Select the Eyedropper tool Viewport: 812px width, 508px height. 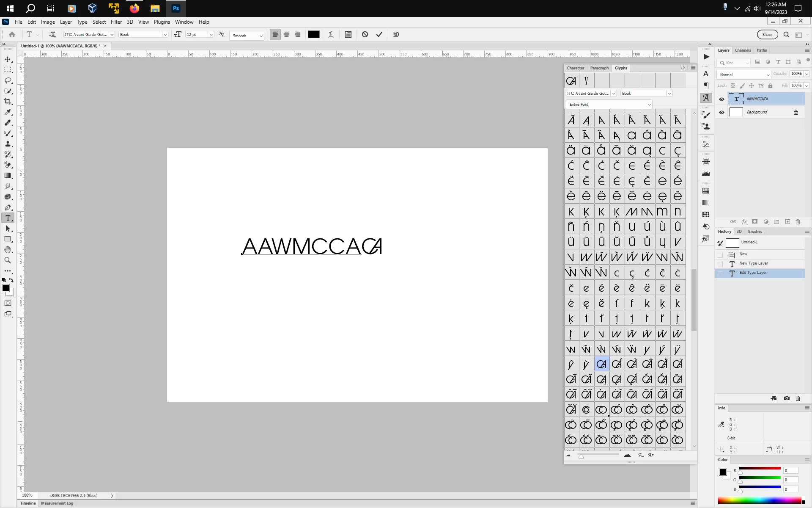[8, 112]
